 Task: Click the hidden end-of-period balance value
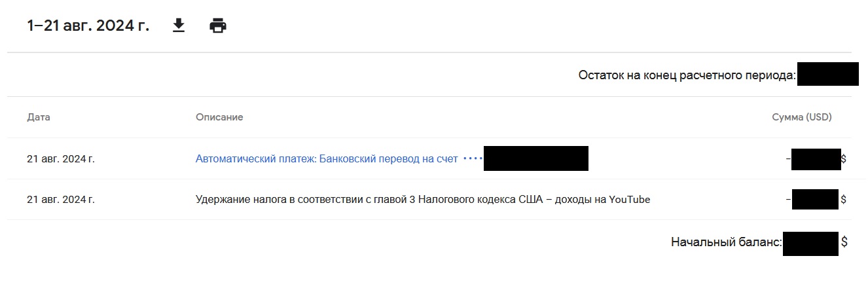(827, 74)
